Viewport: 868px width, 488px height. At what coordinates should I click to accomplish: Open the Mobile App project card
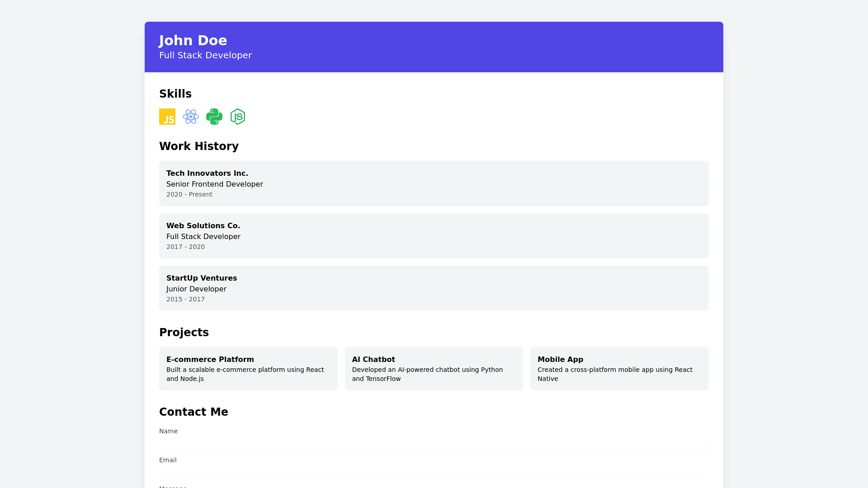619,369
